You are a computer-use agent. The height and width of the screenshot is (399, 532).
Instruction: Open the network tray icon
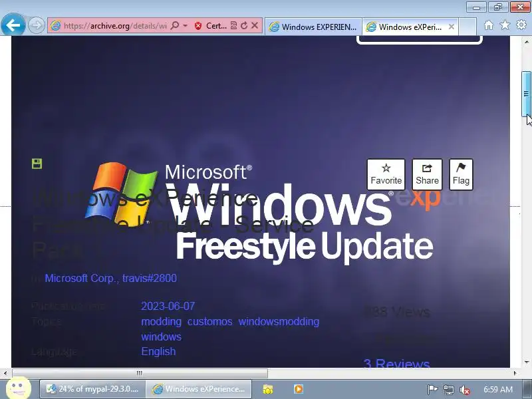point(449,390)
